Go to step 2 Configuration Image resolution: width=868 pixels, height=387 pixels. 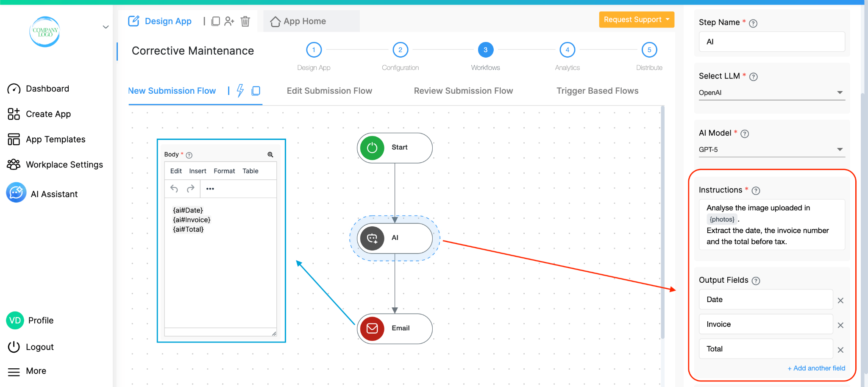pyautogui.click(x=400, y=50)
